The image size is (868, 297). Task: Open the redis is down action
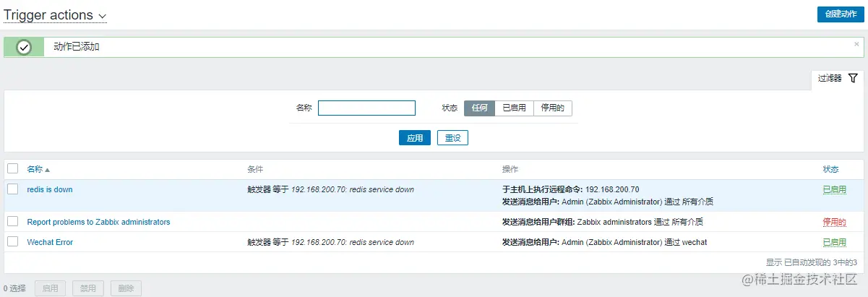click(50, 189)
